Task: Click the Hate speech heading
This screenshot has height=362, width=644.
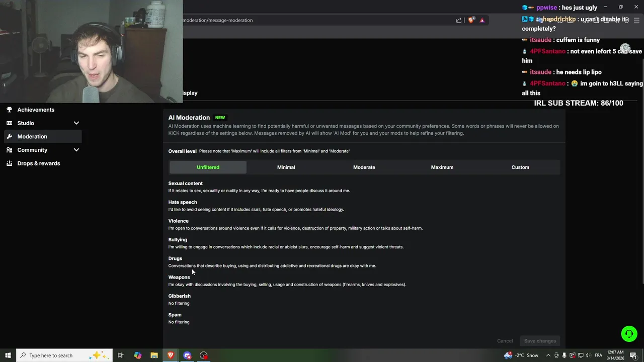Action: point(183,202)
